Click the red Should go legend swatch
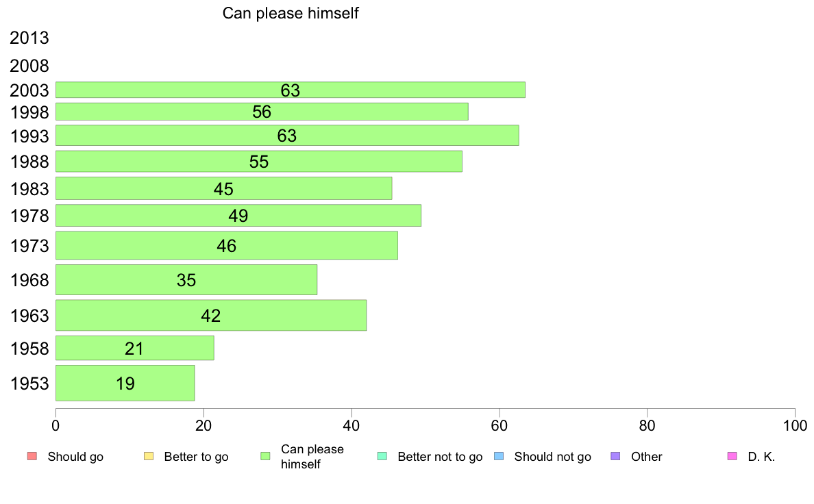 (32, 456)
